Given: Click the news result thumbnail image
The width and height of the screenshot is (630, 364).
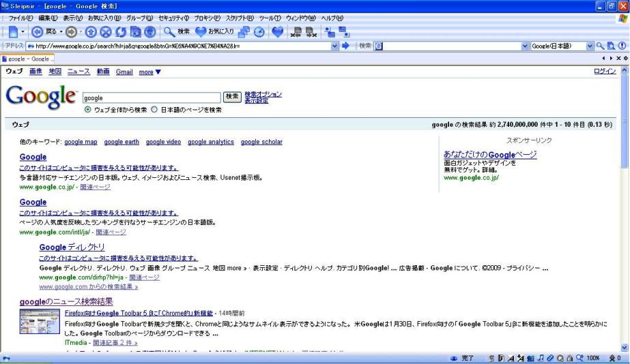Looking at the screenshot, I should tap(40, 321).
